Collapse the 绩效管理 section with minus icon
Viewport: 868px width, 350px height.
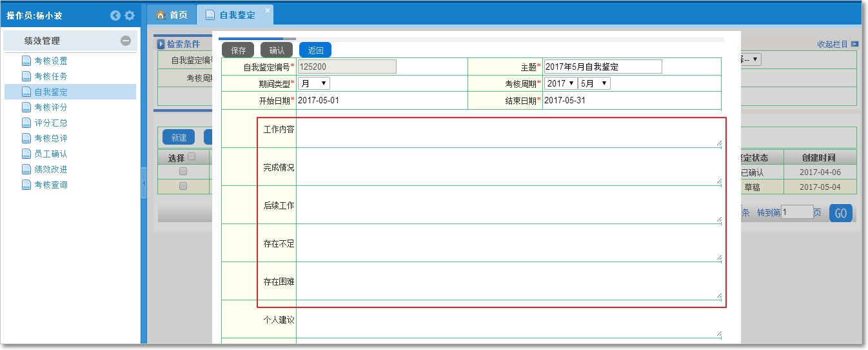pos(126,41)
